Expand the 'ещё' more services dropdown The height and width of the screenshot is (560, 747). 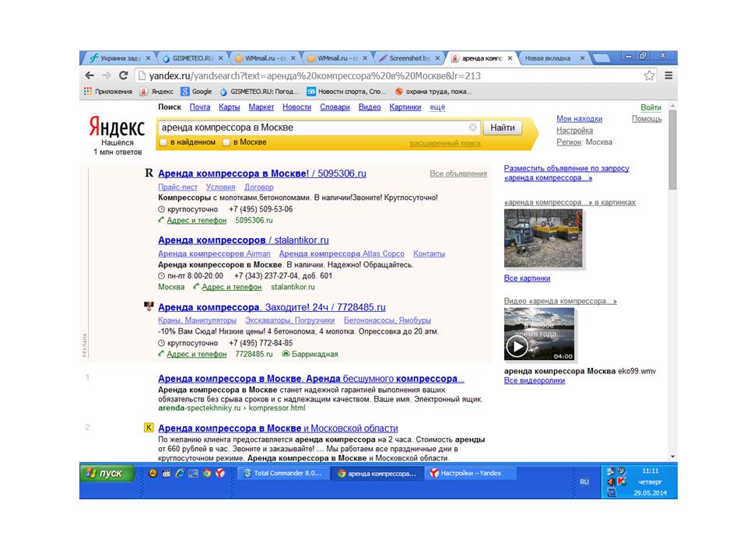point(437,107)
